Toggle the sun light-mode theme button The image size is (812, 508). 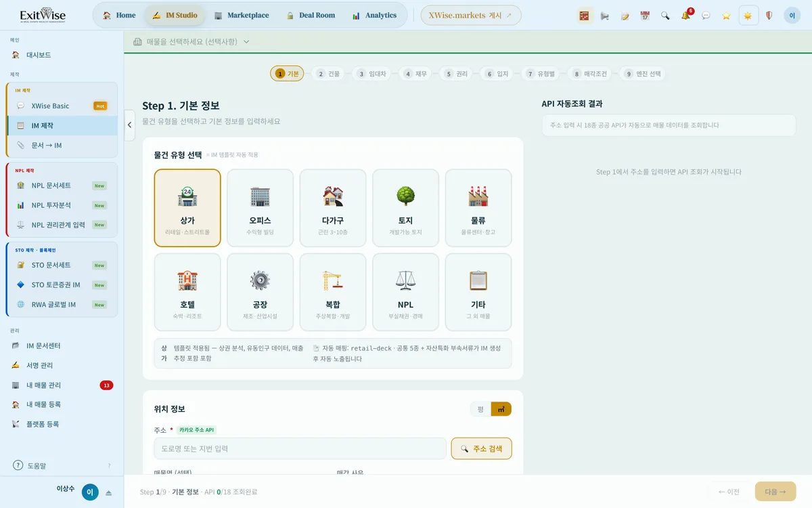[748, 15]
